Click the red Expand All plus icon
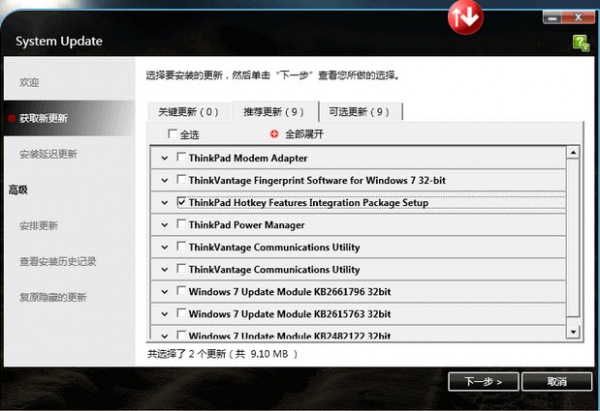 click(274, 134)
